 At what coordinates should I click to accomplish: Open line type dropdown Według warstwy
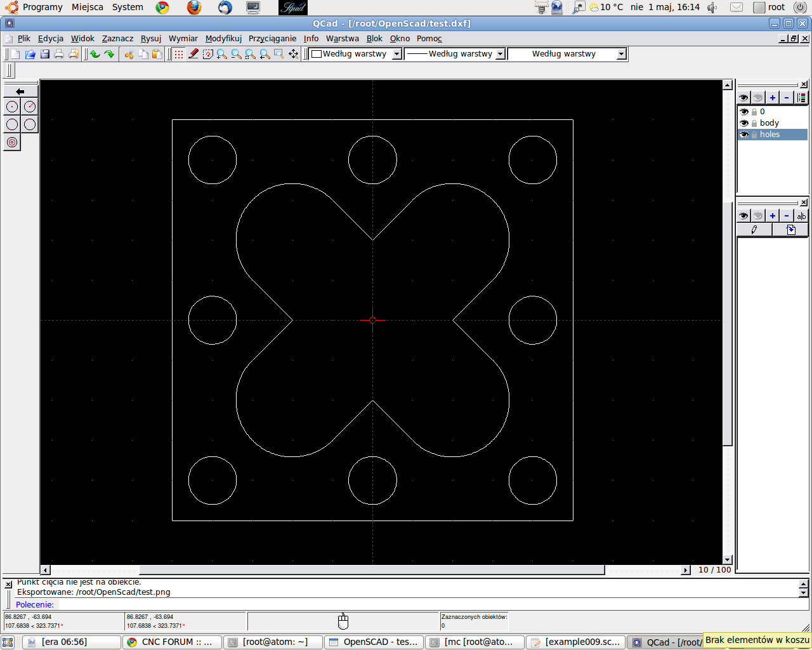(568, 54)
